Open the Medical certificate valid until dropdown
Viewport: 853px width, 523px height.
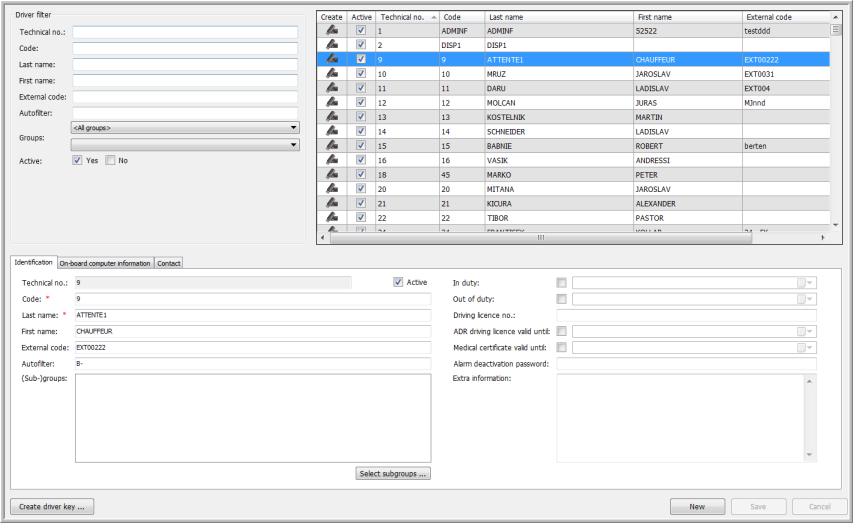click(811, 347)
